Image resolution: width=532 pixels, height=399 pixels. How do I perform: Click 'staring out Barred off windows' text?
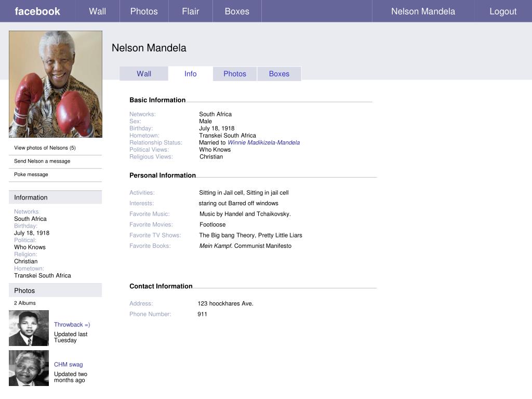(x=238, y=203)
